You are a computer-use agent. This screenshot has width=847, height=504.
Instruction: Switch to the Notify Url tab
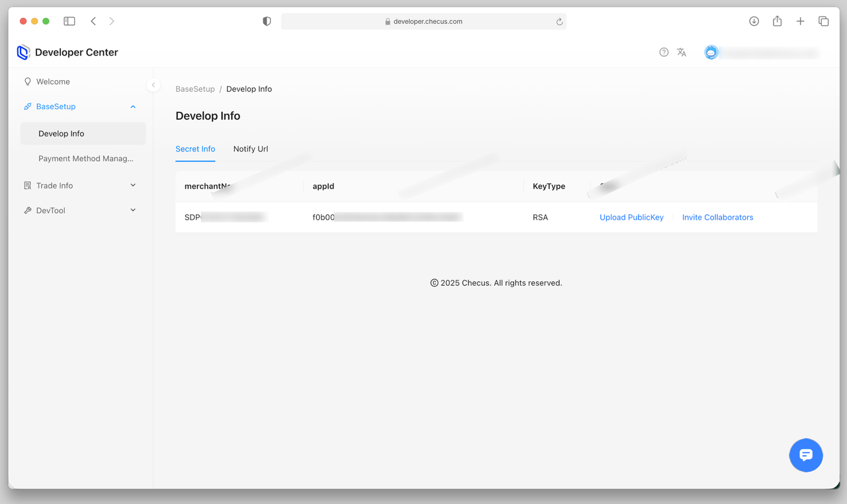click(x=250, y=149)
